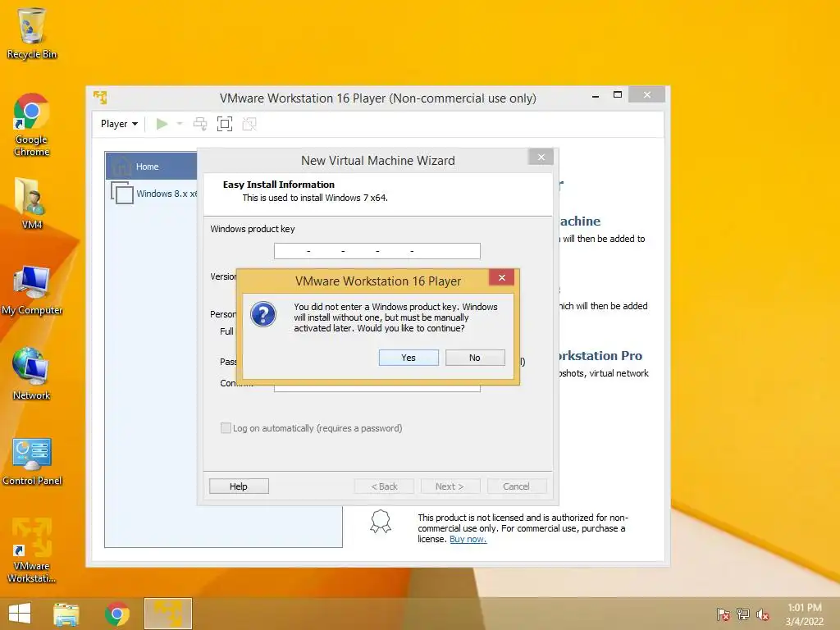Select the Network desktop icon
The height and width of the screenshot is (630, 840).
tap(32, 374)
